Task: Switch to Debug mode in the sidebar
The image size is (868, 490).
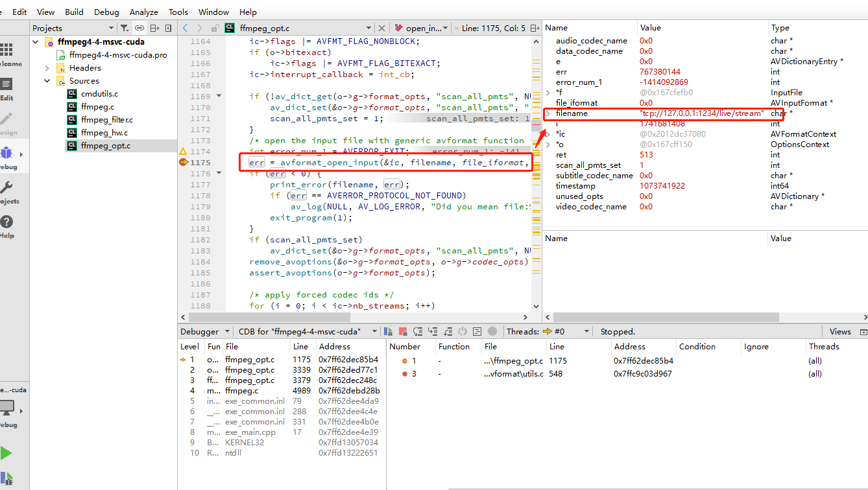Action: pyautogui.click(x=6, y=159)
